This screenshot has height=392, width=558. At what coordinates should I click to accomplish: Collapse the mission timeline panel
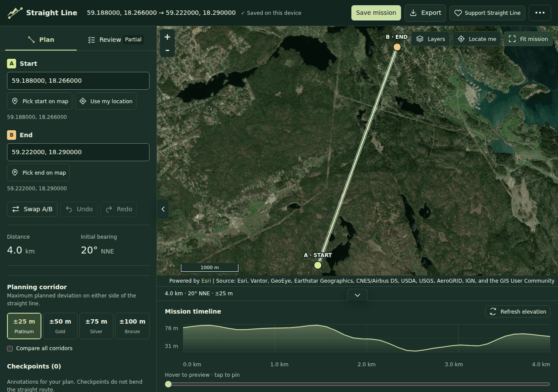pyautogui.click(x=357, y=295)
